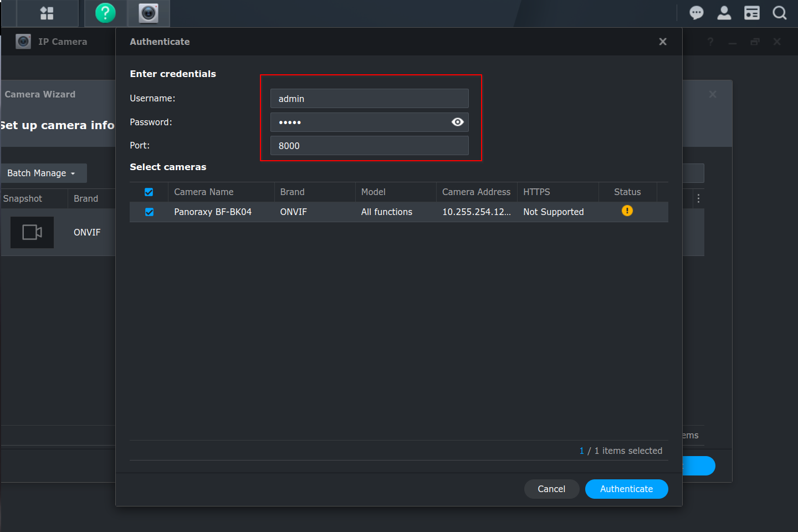The width and height of the screenshot is (798, 532).
Task: Open the green help icon
Action: click(x=105, y=13)
